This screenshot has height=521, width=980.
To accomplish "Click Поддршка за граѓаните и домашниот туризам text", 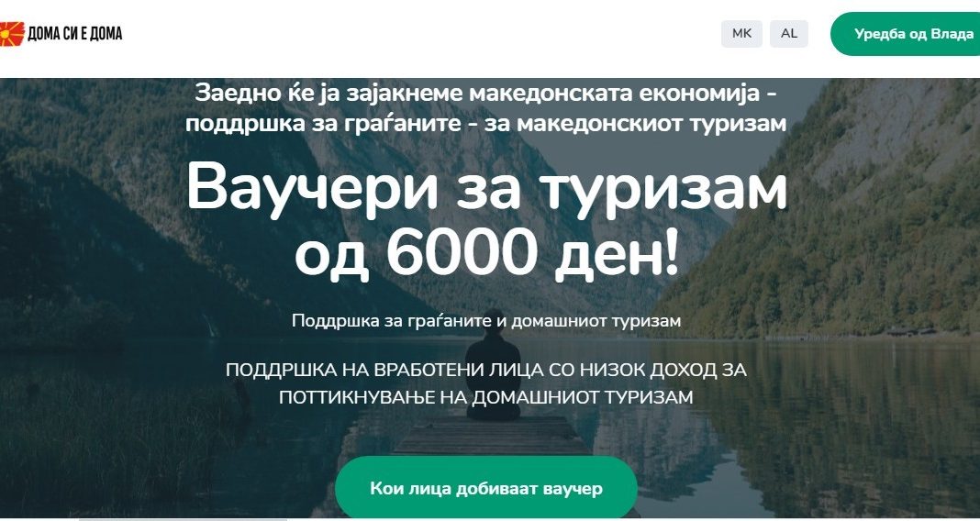I will click(486, 321).
